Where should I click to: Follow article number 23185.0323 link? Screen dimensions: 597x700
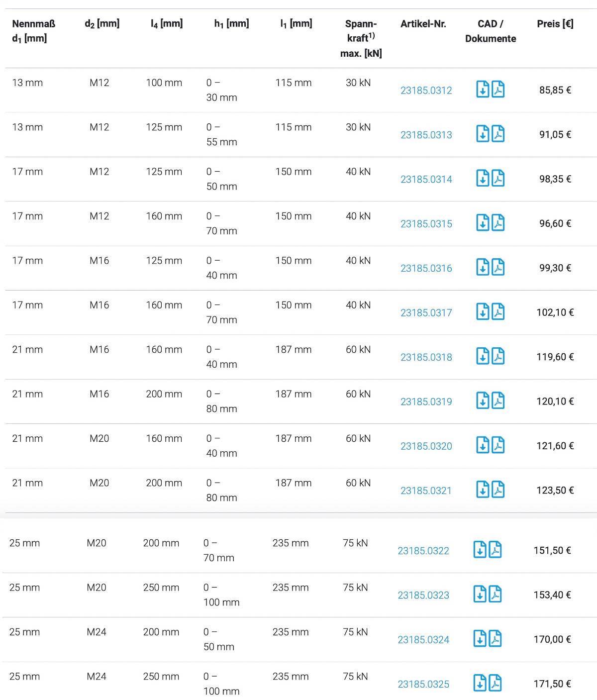tap(423, 596)
